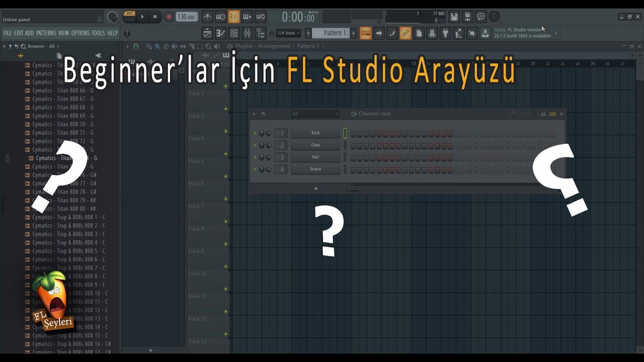Mute the Kick channel green light
Viewport: 644px width, 362px height.
255,133
